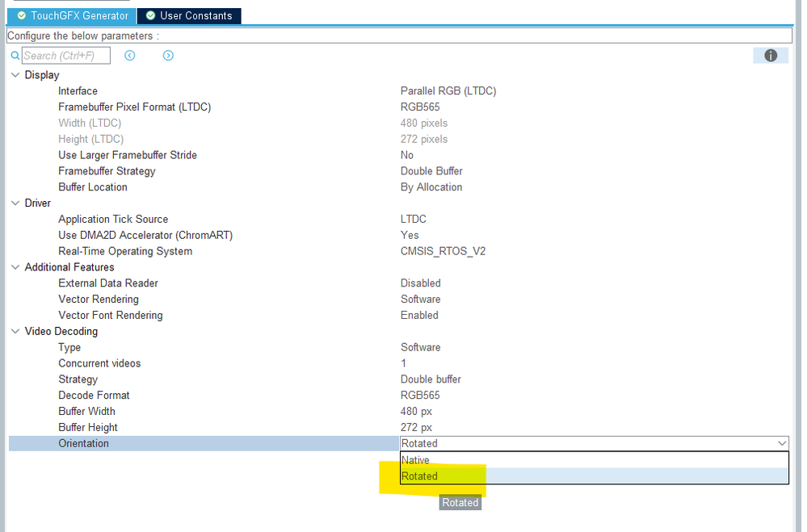This screenshot has width=807, height=532.
Task: Collapse the Display section
Action: (x=15, y=75)
